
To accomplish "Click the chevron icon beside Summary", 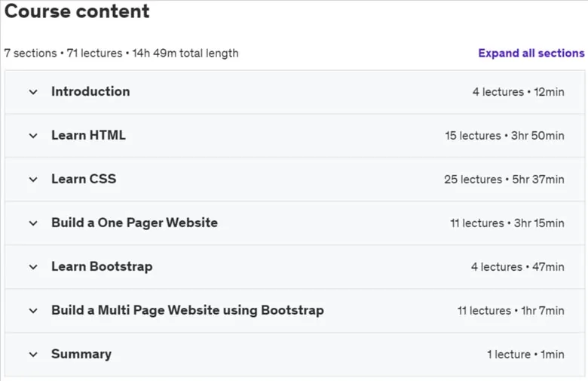I will pos(33,355).
